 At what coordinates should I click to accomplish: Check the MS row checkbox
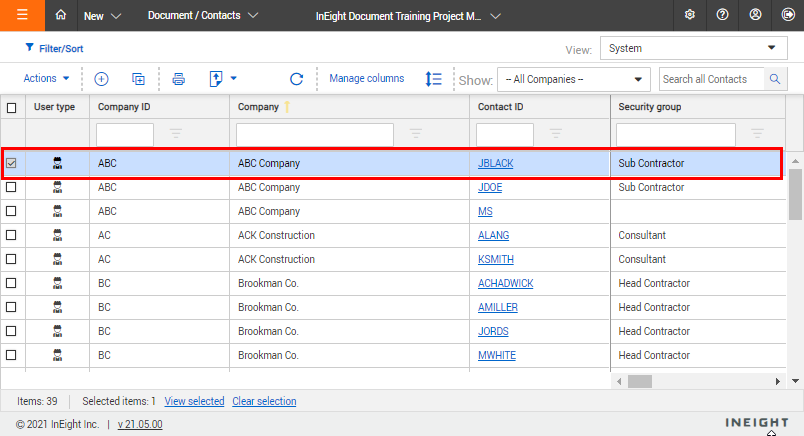coord(11,211)
